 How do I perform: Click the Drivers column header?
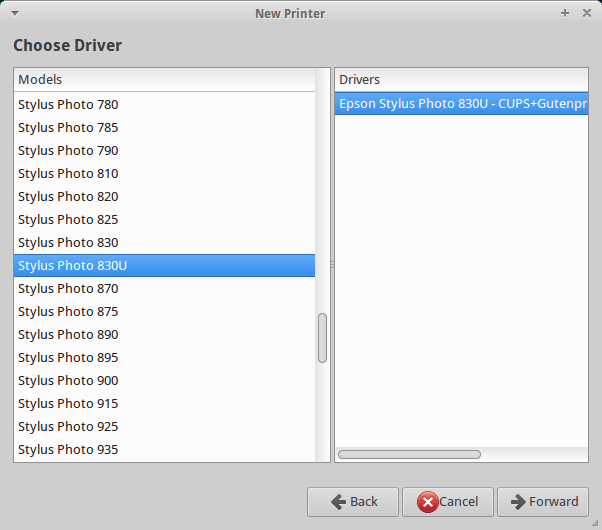(461, 80)
